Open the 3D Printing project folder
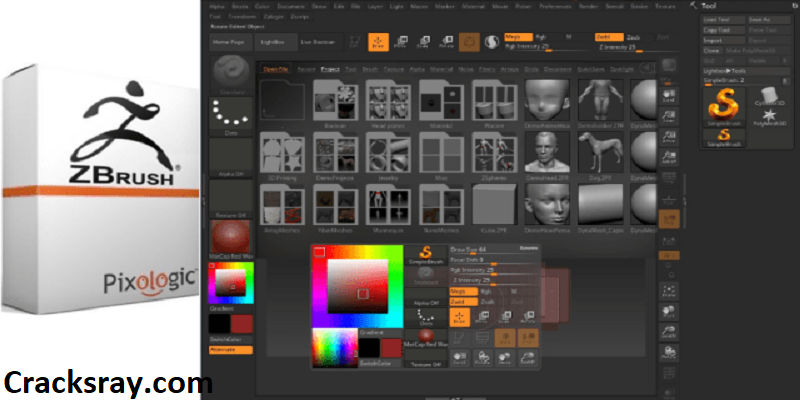This screenshot has width=800, height=400. (282, 157)
